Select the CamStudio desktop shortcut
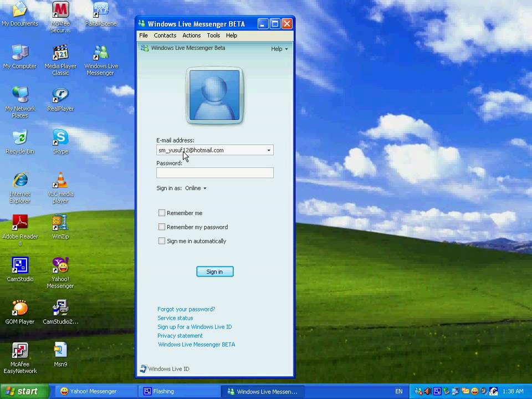This screenshot has height=399, width=532. pos(20,269)
